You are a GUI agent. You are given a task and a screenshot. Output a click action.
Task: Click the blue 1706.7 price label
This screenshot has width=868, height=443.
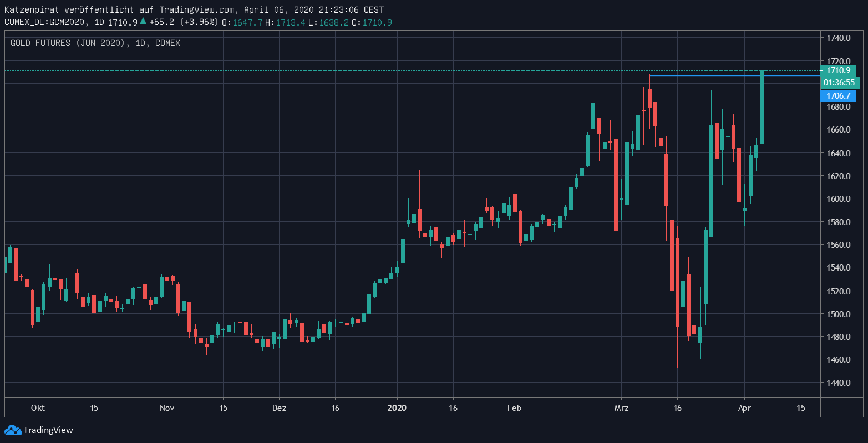[839, 96]
